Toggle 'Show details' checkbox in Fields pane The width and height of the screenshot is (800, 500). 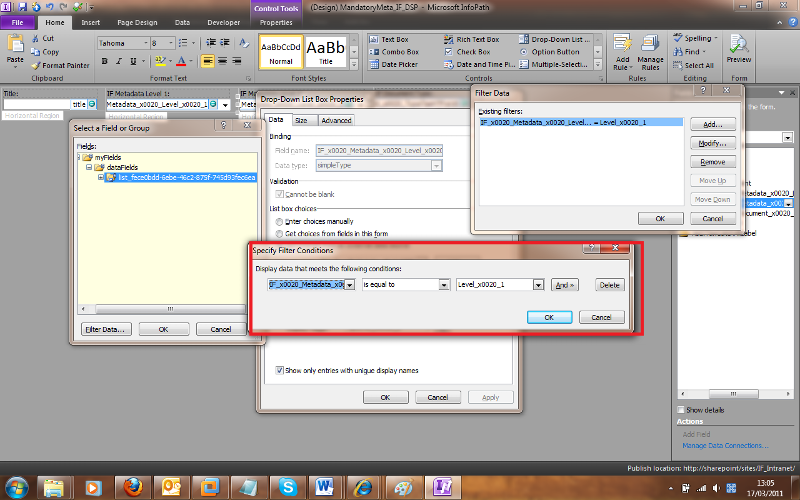click(681, 410)
